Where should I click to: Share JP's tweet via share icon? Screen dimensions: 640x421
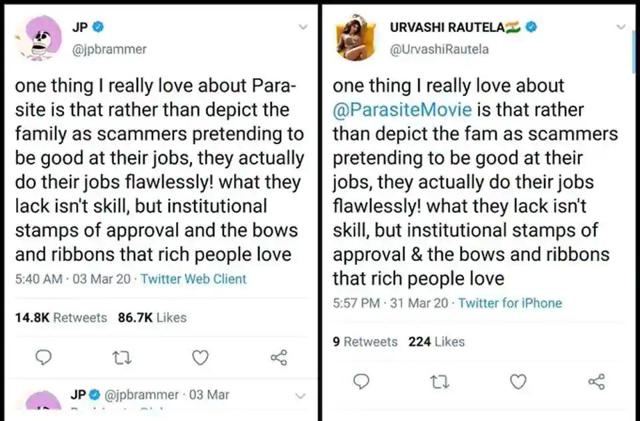tap(279, 358)
